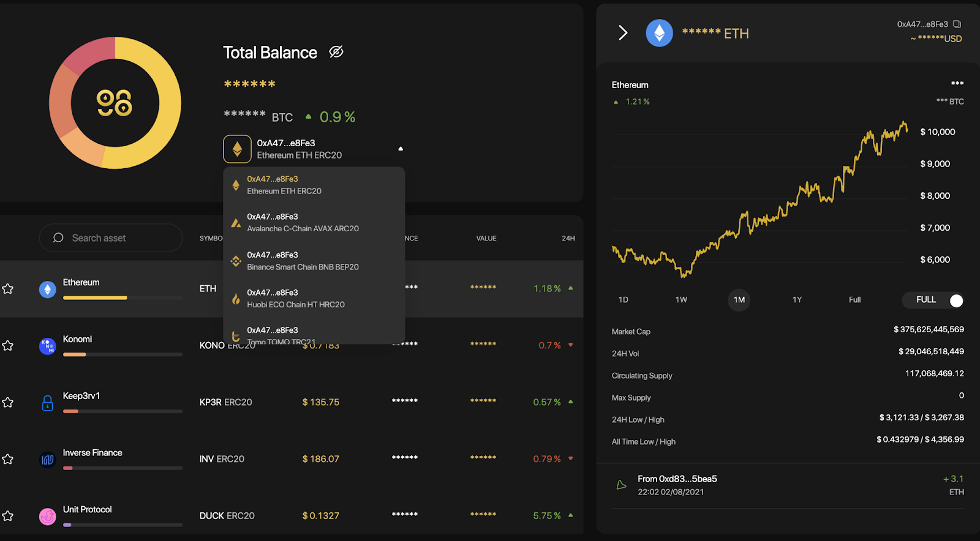This screenshot has height=541, width=980.
Task: Select the Ethereum ETH ERC20 wallet option
Action: pos(314,185)
